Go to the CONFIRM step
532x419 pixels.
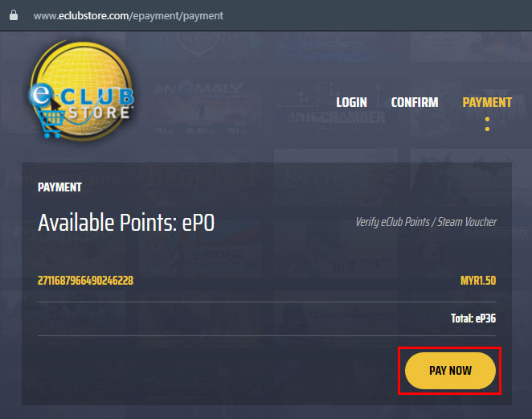click(x=415, y=102)
